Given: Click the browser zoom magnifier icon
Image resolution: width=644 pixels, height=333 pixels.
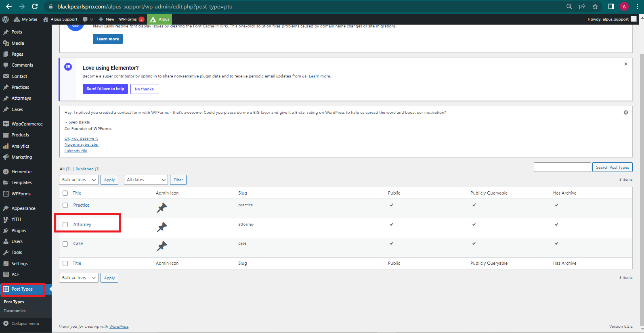Looking at the screenshot, I should tap(569, 6).
